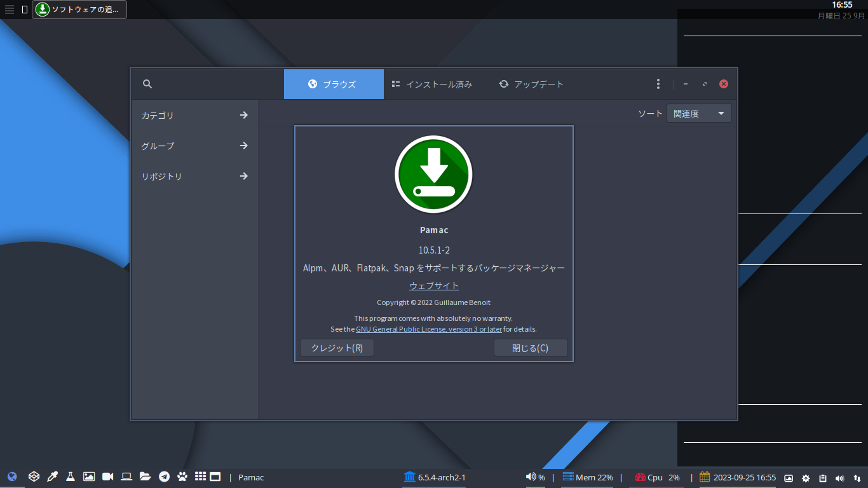Click the clipboard icon in the system tray

(x=822, y=477)
